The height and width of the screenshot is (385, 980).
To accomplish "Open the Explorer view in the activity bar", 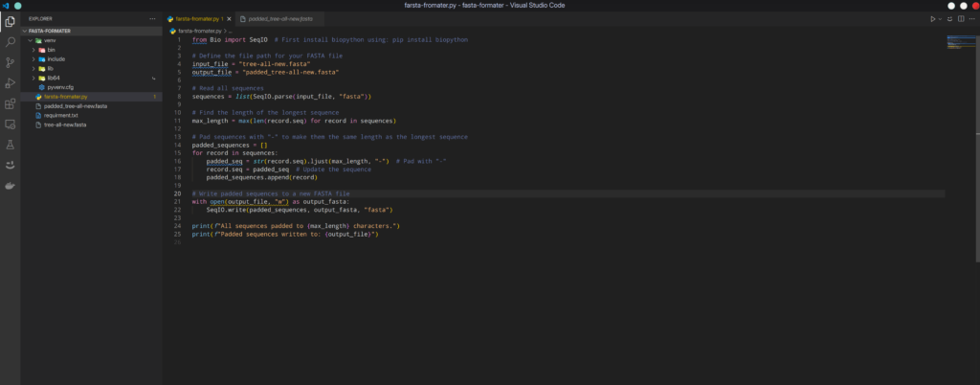I will [x=10, y=22].
